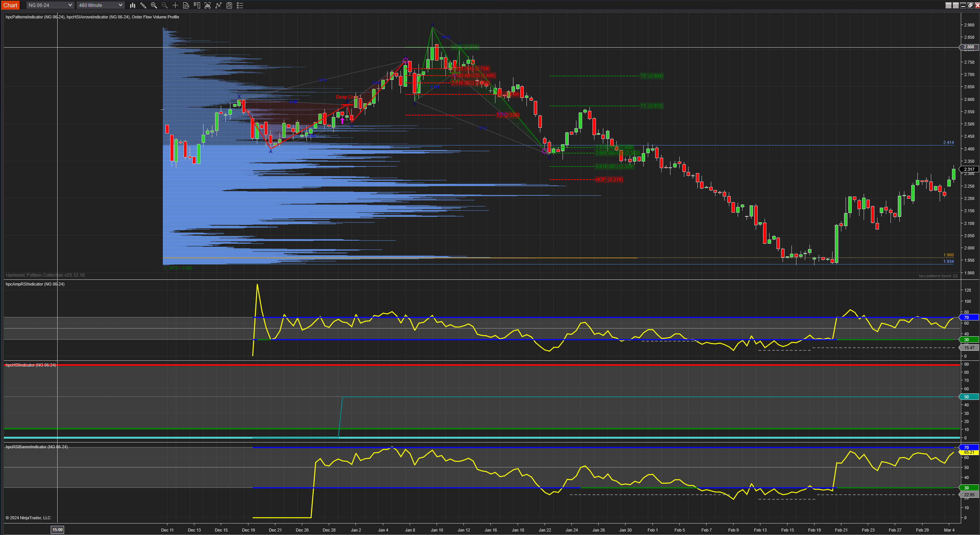
Task: Click the blue 70 level marker in AmpRSI panel
Action: pos(967,317)
